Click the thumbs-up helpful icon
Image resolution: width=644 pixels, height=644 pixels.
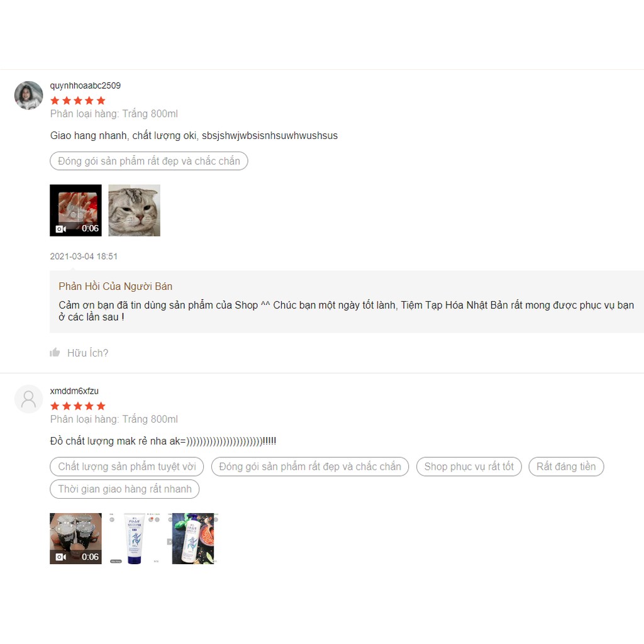55,352
